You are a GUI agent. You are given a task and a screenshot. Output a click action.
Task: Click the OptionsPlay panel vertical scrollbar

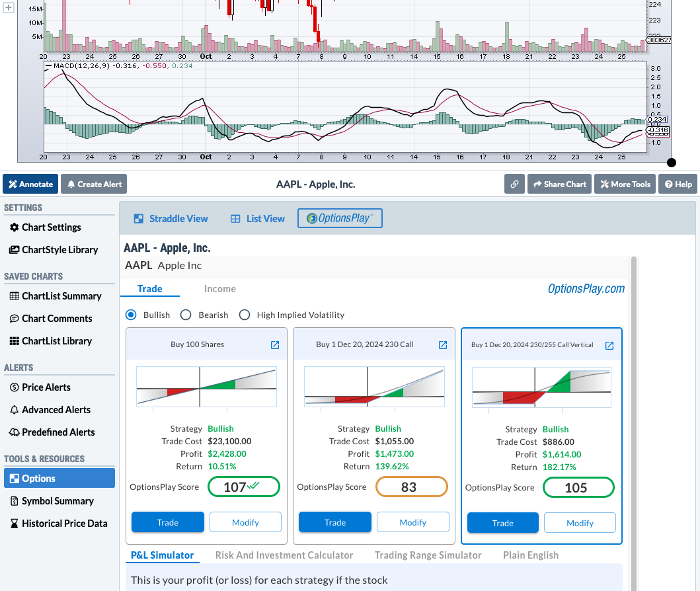pyautogui.click(x=633, y=423)
